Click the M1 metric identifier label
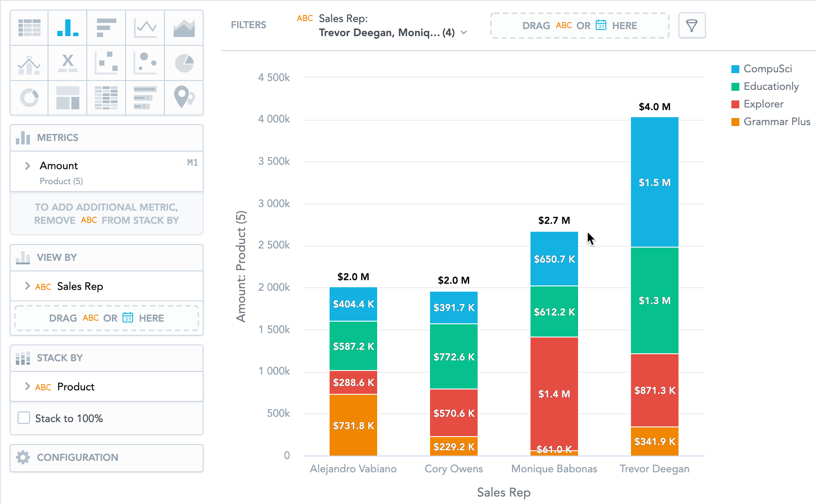Viewport: 816px width, 504px height. click(193, 163)
